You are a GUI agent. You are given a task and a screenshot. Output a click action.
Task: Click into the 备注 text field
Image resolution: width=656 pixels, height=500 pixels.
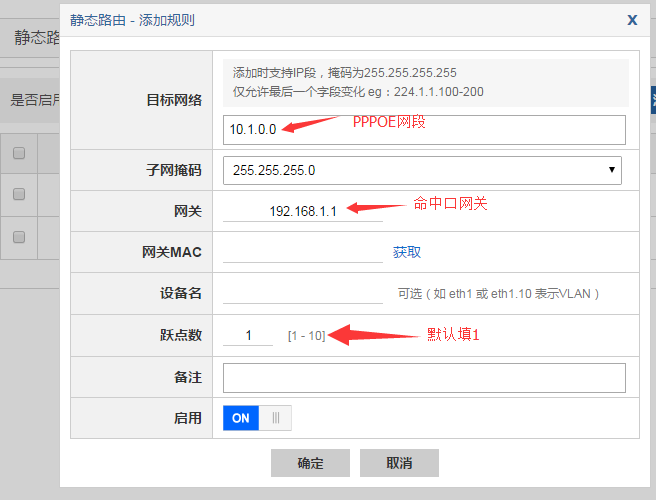tap(424, 377)
